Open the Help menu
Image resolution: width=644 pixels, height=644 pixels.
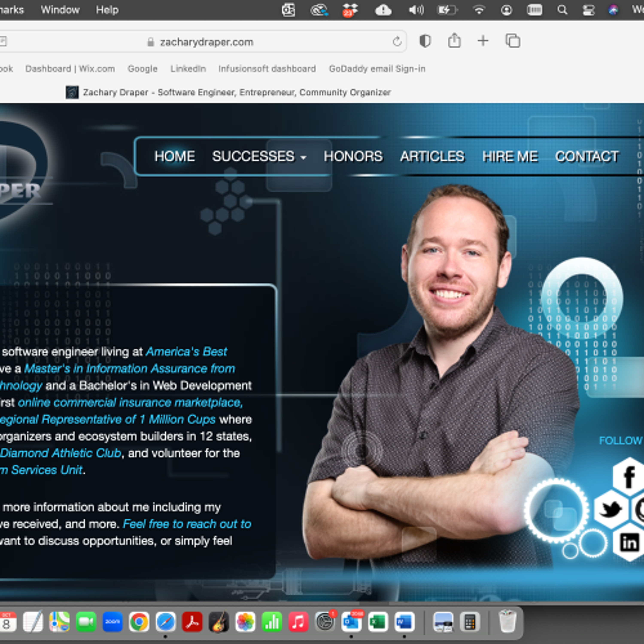click(x=107, y=10)
